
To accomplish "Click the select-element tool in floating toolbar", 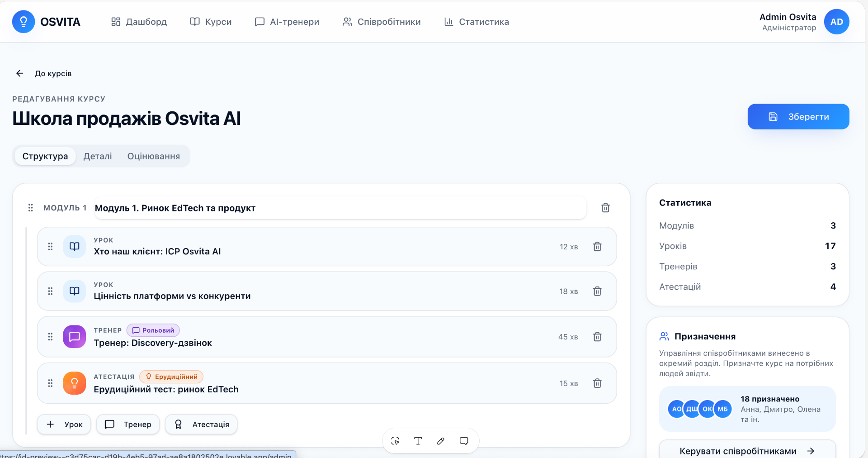I will point(395,441).
